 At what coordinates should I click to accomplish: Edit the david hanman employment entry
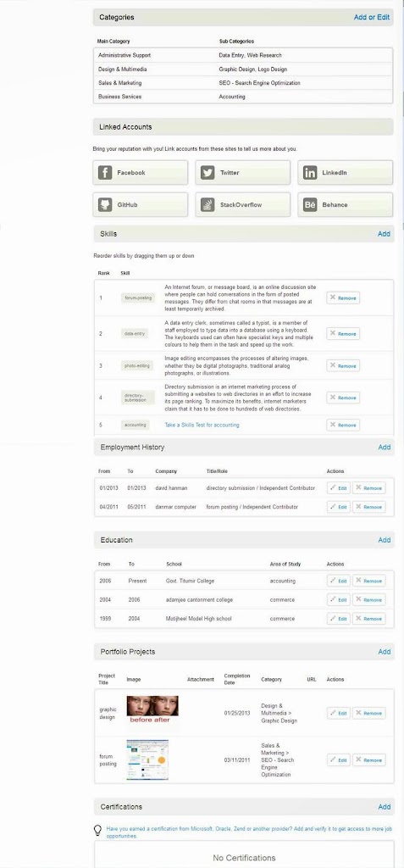coord(338,488)
